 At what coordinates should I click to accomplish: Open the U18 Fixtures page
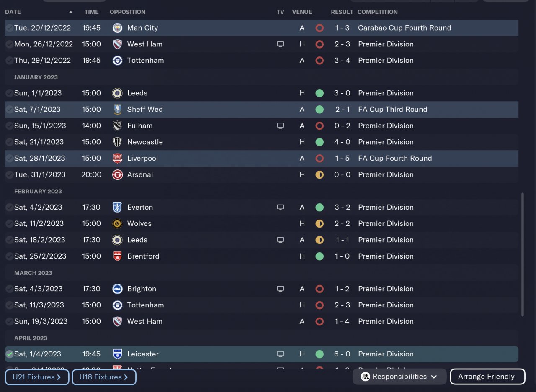coord(104,377)
